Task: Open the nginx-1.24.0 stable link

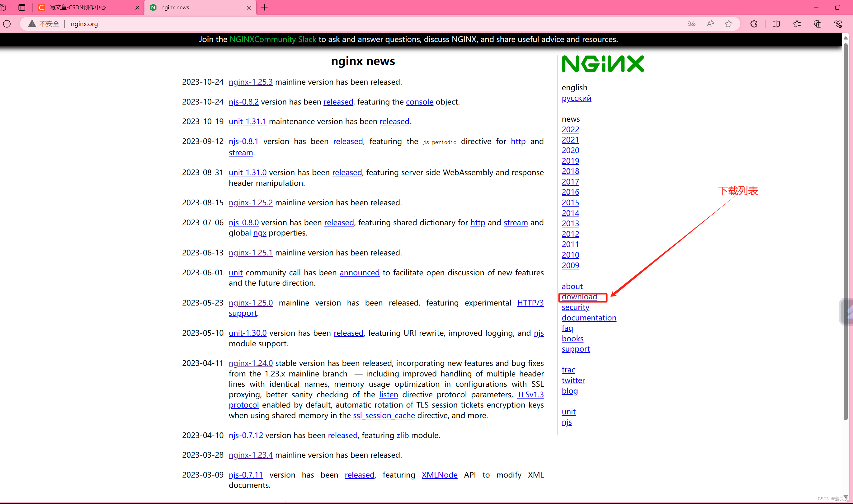Action: pyautogui.click(x=251, y=363)
